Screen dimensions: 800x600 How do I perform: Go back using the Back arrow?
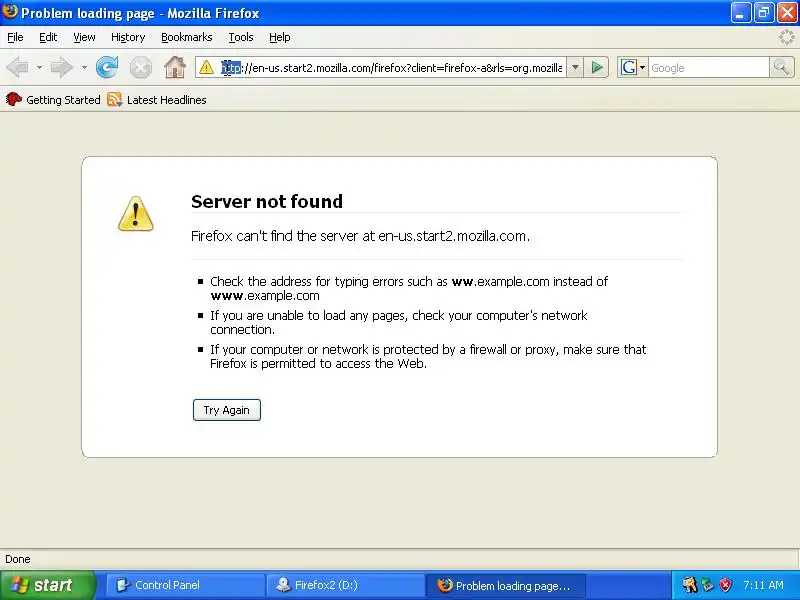18,67
